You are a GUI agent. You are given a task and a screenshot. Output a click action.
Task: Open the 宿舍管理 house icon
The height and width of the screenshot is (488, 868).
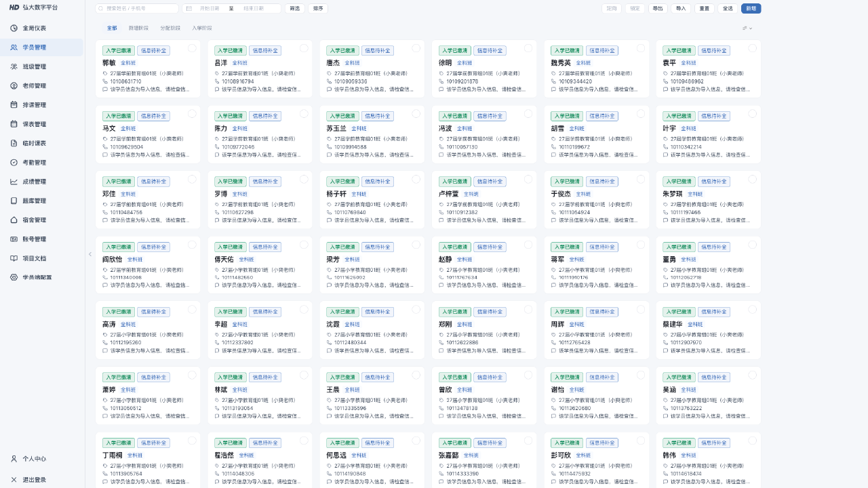point(14,220)
